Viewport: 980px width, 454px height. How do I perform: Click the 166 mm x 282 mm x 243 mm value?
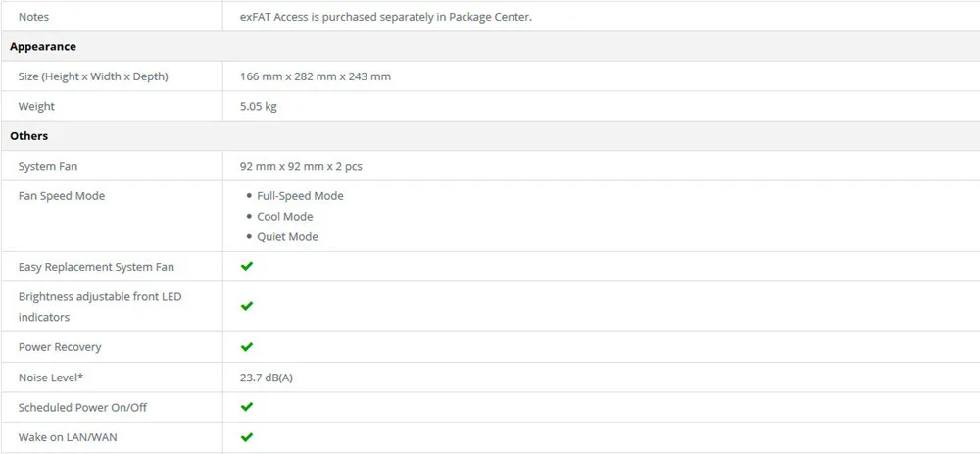coord(316,76)
